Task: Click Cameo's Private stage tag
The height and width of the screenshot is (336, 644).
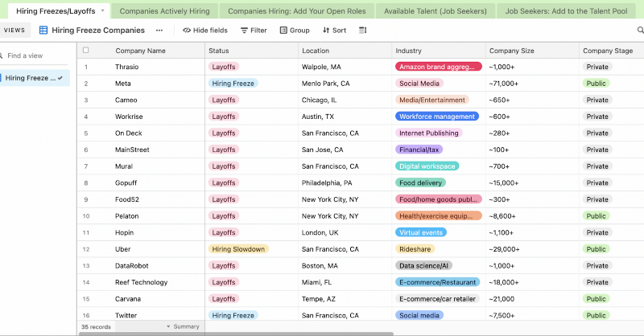Action: point(597,100)
